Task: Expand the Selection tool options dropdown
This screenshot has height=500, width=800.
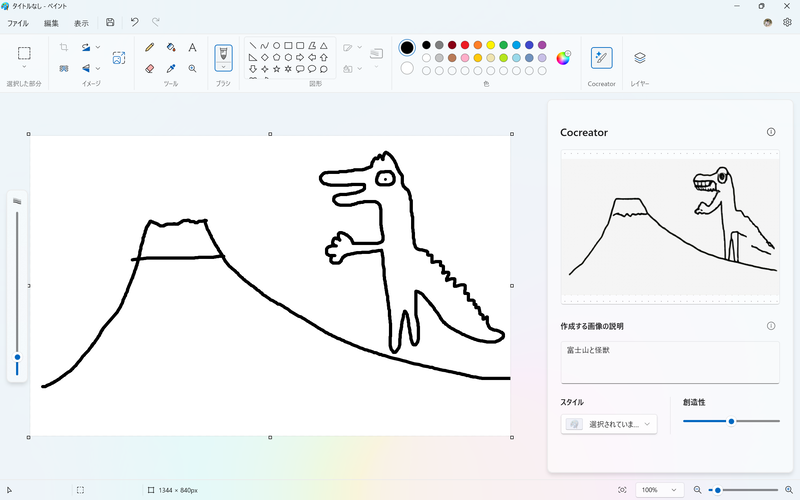Action: tap(24, 67)
